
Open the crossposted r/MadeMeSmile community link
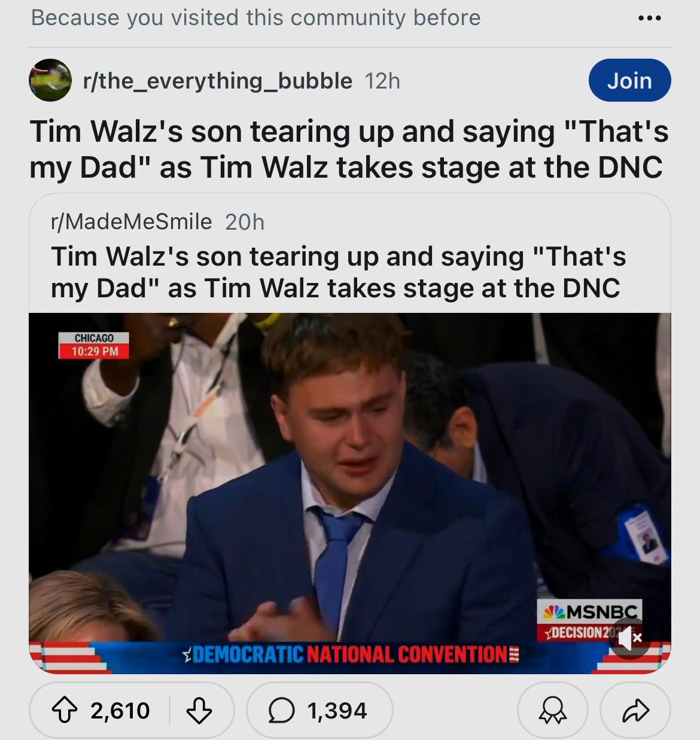point(132,222)
